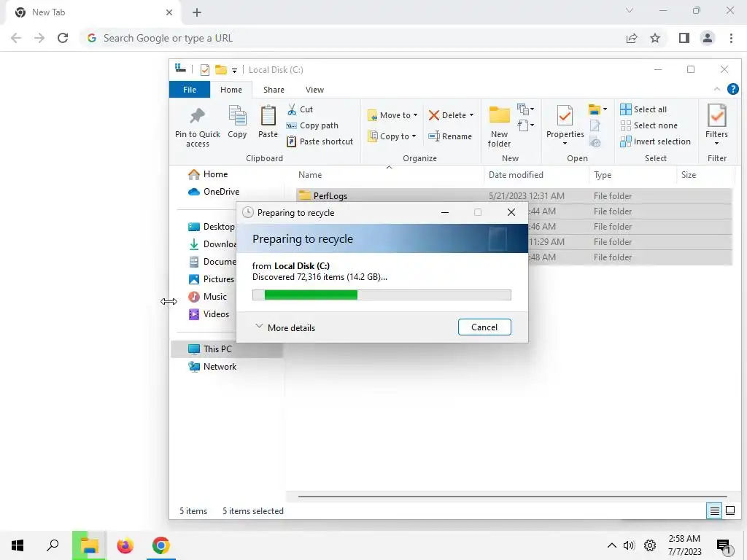Viewport: 747px width, 560px height.
Task: Select the New Tab browser tab
Action: tap(93, 12)
